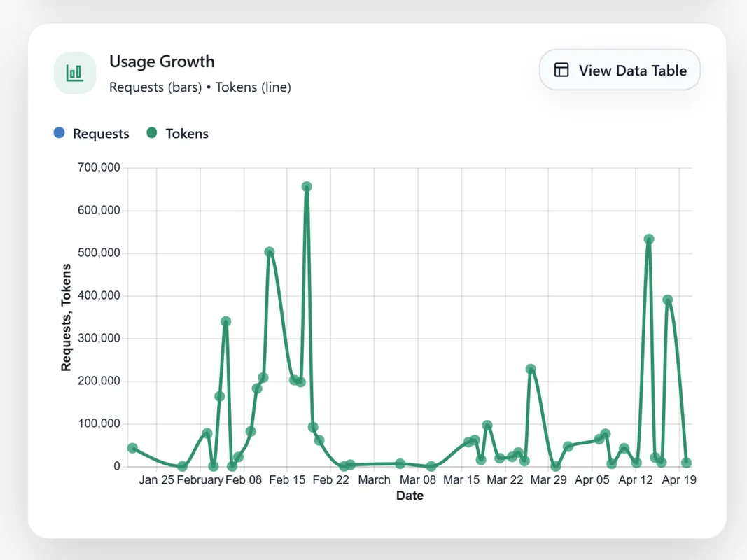Click the Apr 12 x-axis label
The width and height of the screenshot is (747, 560).
636,479
